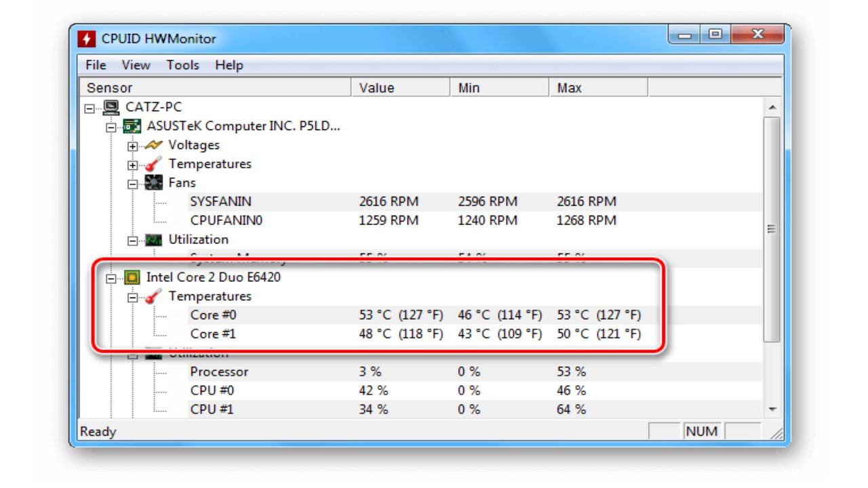
Task: Click CPUFANIN0 max 1268 RPM
Action: [587, 221]
